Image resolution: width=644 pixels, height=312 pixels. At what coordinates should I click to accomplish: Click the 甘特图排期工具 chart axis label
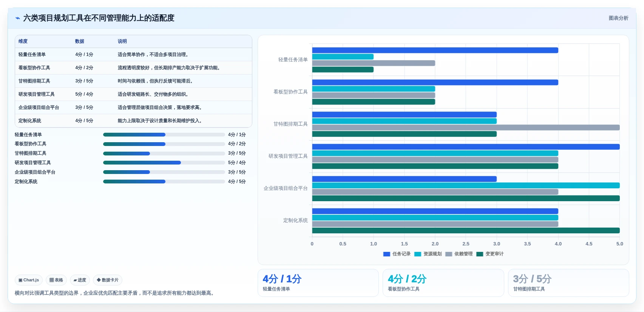[290, 124]
